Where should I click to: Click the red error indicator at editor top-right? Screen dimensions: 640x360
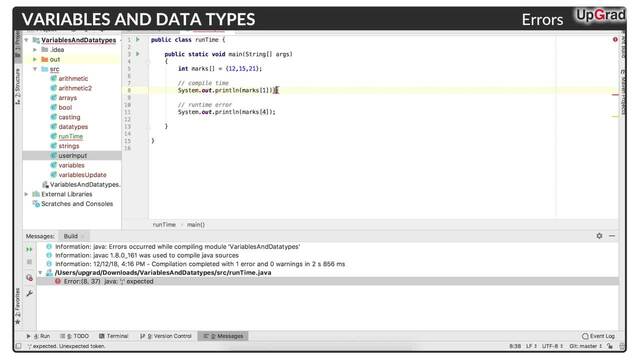(615, 40)
